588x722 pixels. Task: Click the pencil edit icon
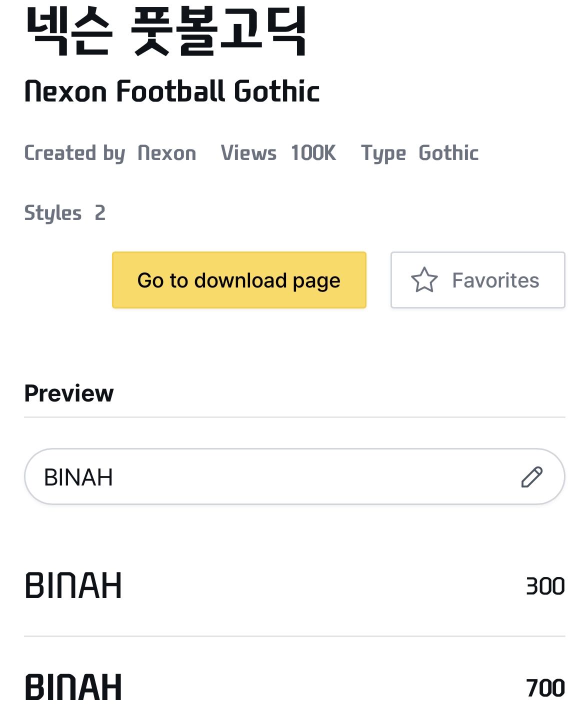click(531, 477)
